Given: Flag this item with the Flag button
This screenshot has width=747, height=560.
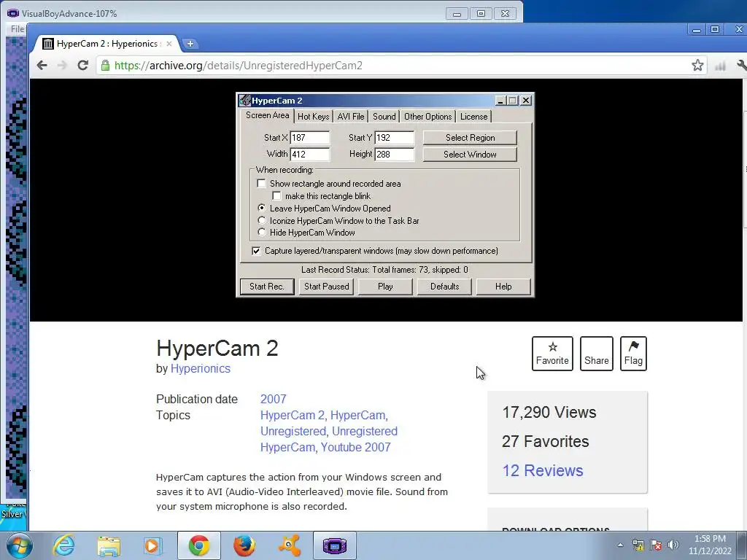Looking at the screenshot, I should click(633, 354).
